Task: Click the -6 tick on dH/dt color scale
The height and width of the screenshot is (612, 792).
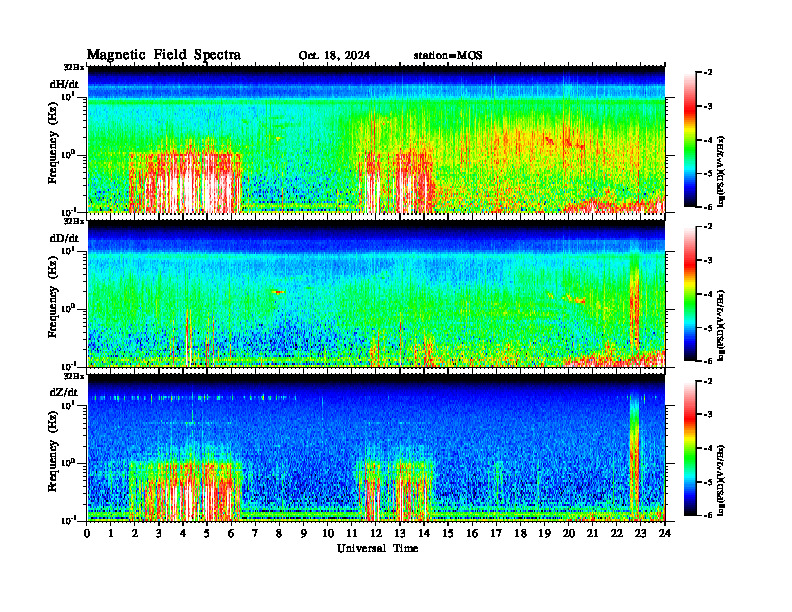Action: [x=708, y=207]
